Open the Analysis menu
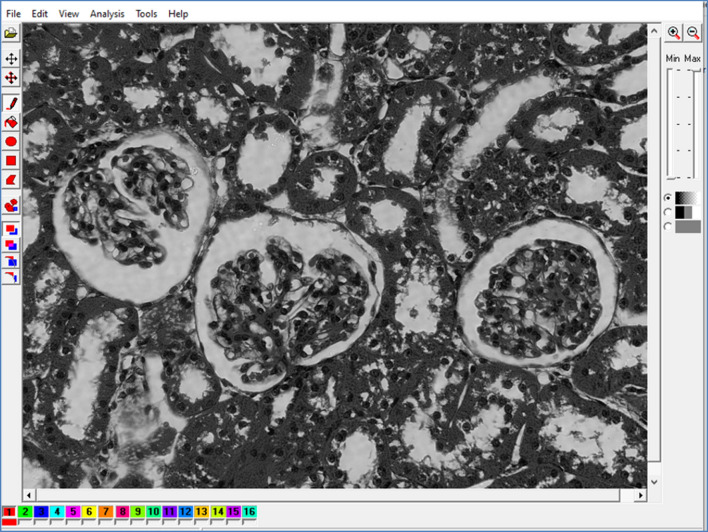The height and width of the screenshot is (532, 708). 107,14
